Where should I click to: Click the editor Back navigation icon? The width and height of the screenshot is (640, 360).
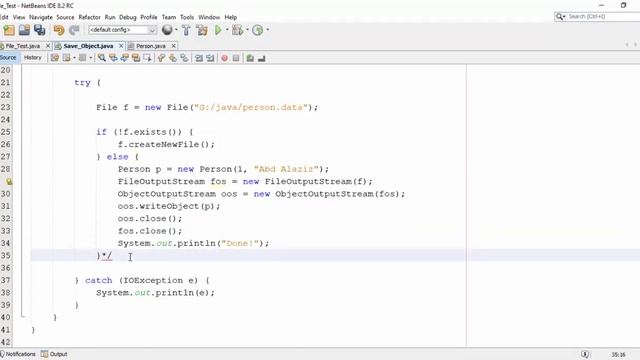pyautogui.click(x=67, y=58)
